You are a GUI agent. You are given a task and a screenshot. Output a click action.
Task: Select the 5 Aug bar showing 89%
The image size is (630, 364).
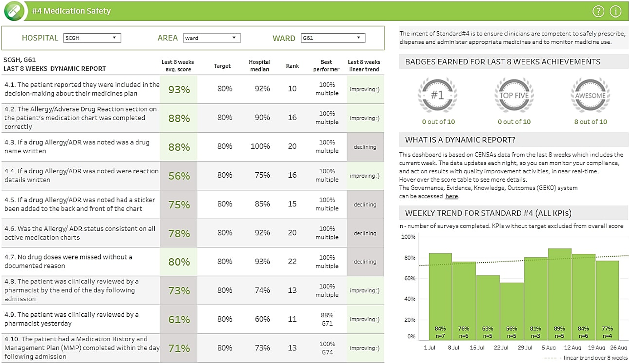(x=559, y=294)
